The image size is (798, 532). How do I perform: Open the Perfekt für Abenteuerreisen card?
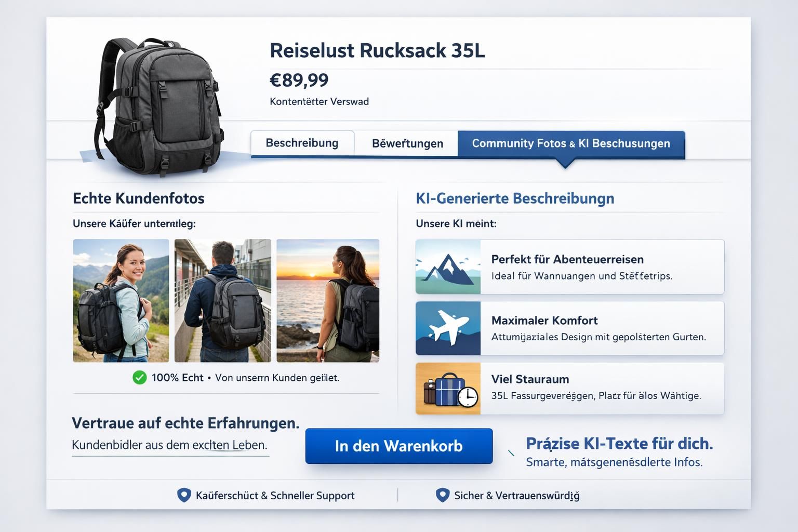click(570, 267)
